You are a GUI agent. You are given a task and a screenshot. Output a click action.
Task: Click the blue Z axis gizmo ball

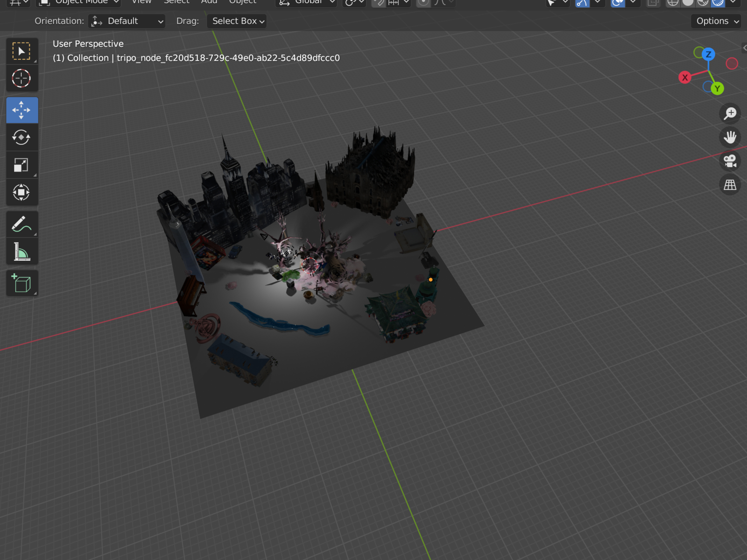[x=709, y=54]
